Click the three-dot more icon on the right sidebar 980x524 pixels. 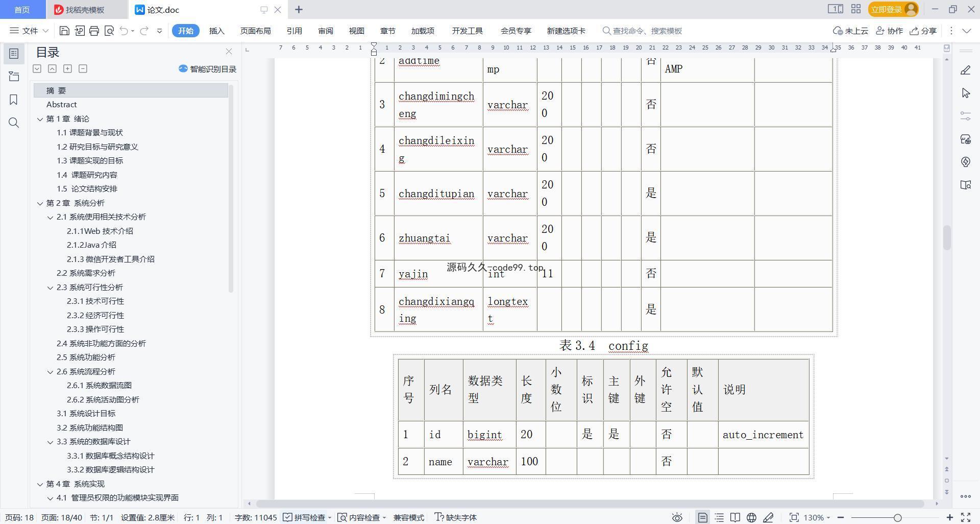pyautogui.click(x=965, y=496)
